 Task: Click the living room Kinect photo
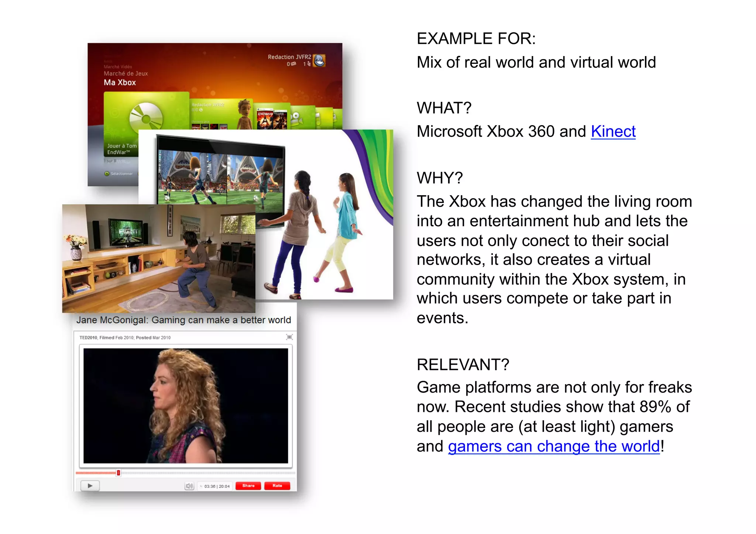click(159, 258)
